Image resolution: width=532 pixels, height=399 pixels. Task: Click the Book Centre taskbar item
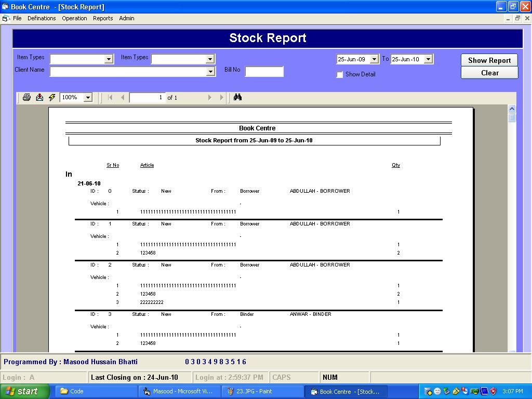[345, 391]
